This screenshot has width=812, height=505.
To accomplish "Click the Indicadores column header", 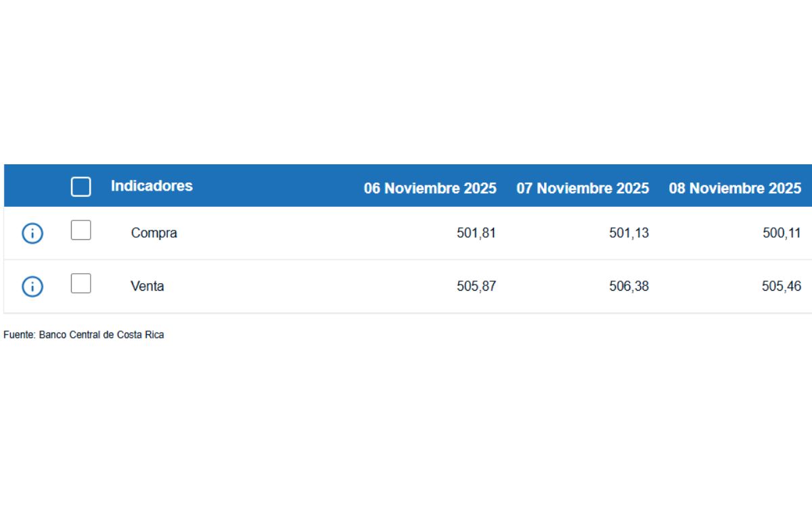I will (x=152, y=185).
